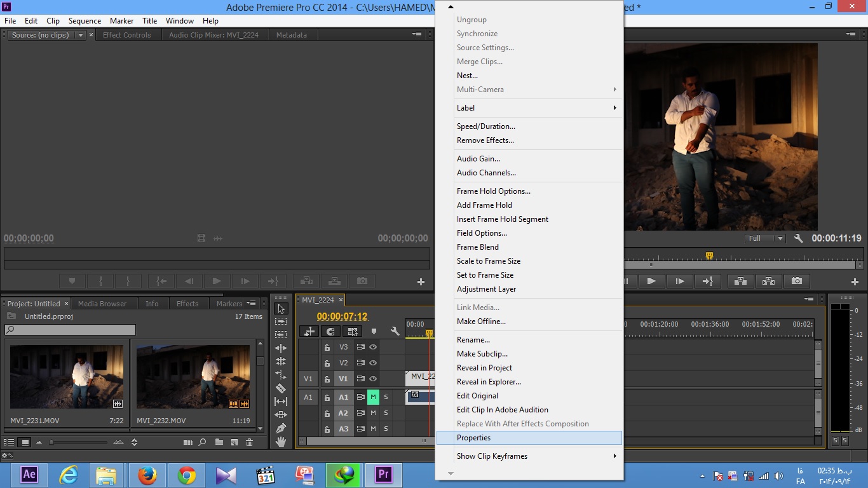The height and width of the screenshot is (488, 868).
Task: Click Step Forward in Program Monitor
Action: (x=679, y=281)
